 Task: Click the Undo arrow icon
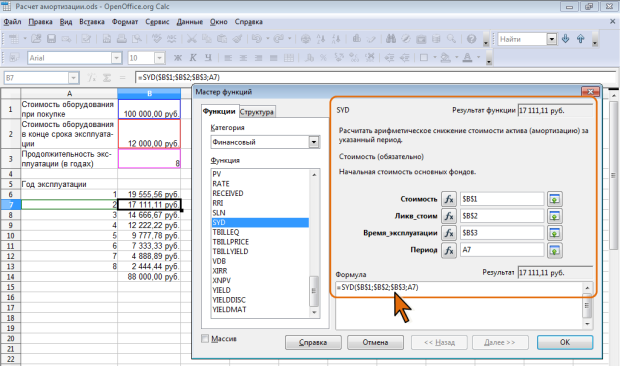tap(257, 39)
